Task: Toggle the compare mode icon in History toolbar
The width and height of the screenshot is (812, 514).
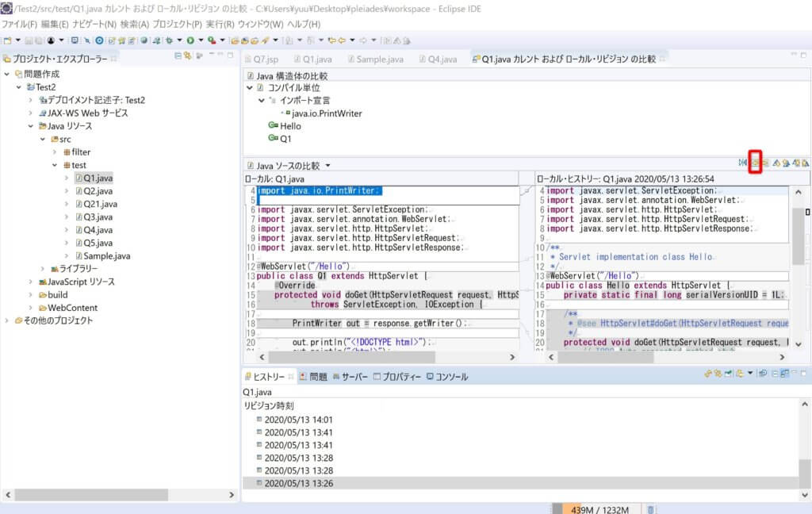Action: click(784, 373)
